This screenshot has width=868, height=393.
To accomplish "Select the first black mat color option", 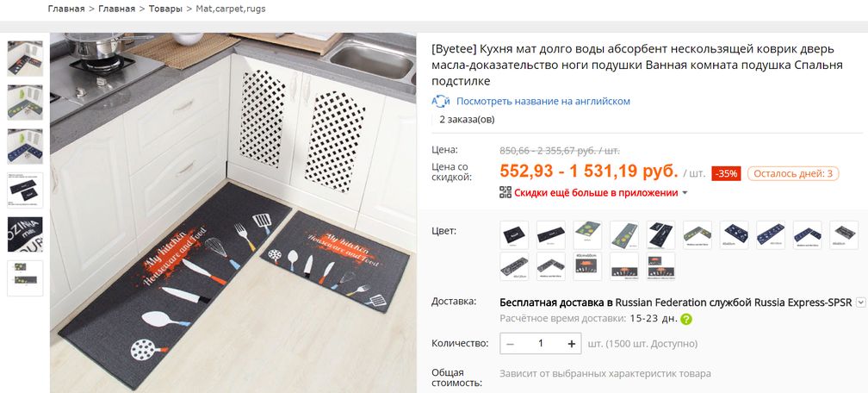I will click(x=514, y=235).
